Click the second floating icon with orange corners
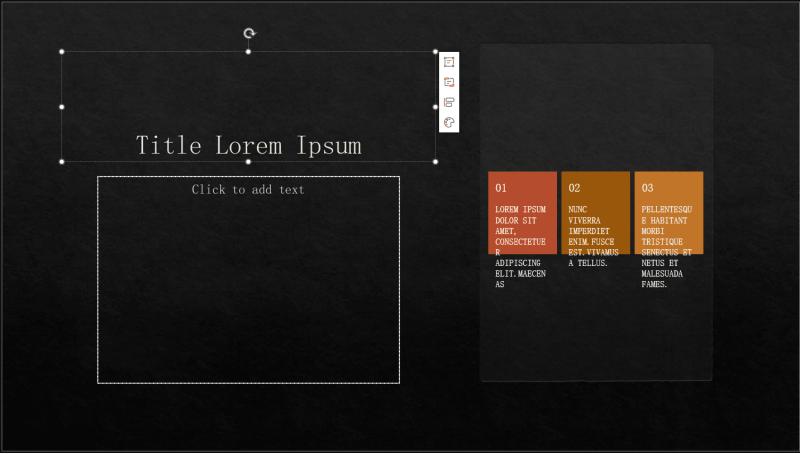Viewport: 800px width, 454px height. click(449, 82)
